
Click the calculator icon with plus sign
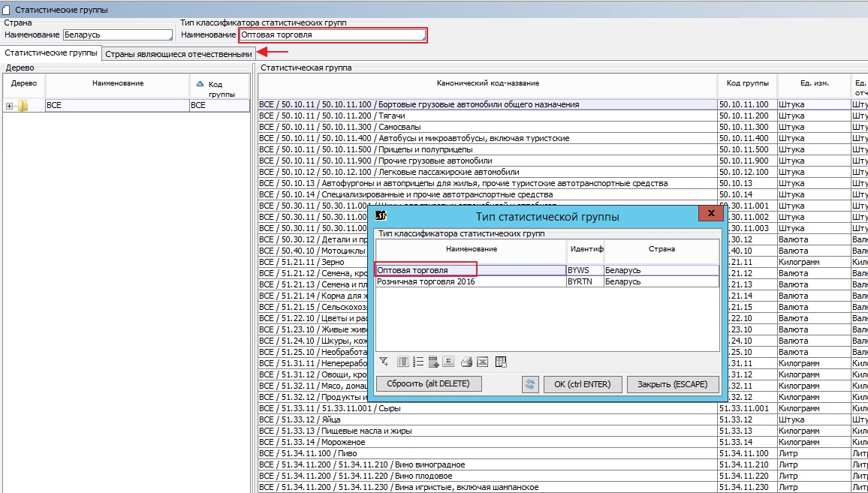pyautogui.click(x=433, y=362)
